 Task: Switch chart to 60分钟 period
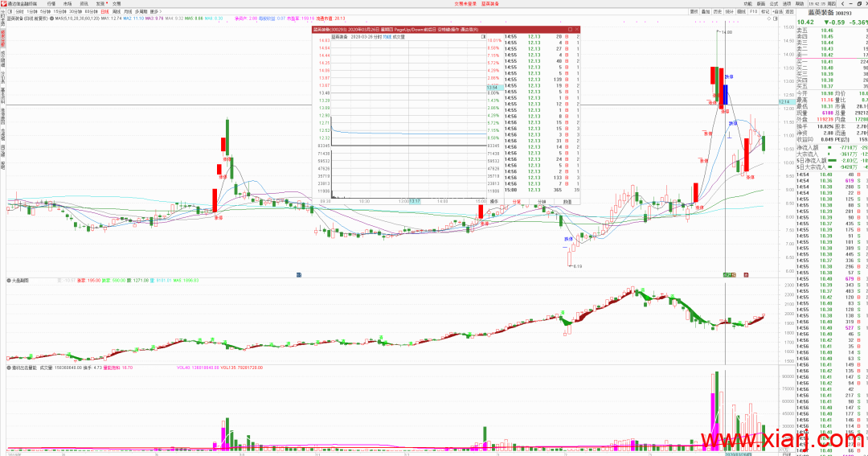click(x=91, y=11)
